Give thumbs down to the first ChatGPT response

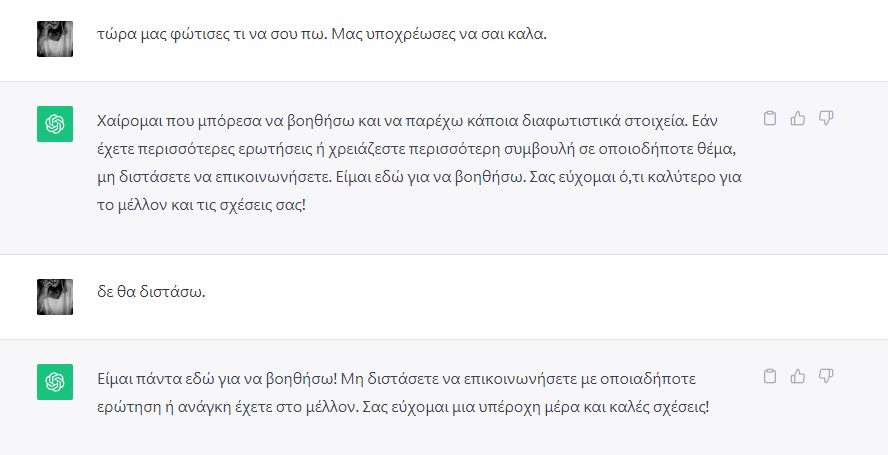826,119
